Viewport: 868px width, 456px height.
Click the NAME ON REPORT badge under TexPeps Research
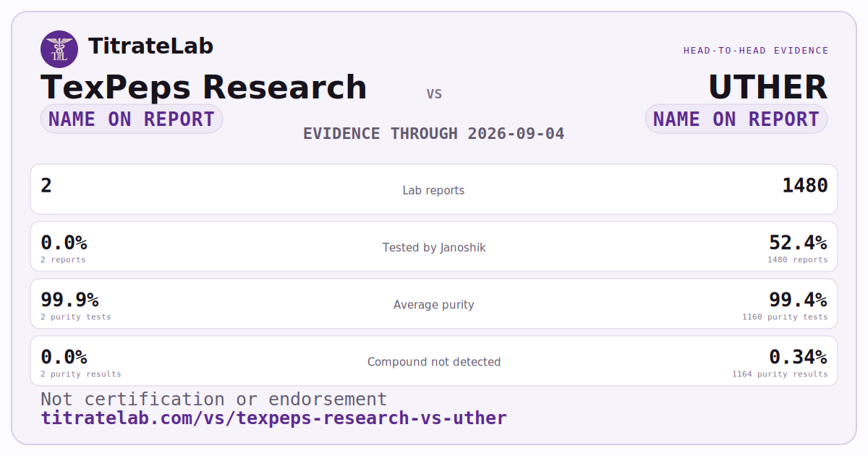point(132,119)
